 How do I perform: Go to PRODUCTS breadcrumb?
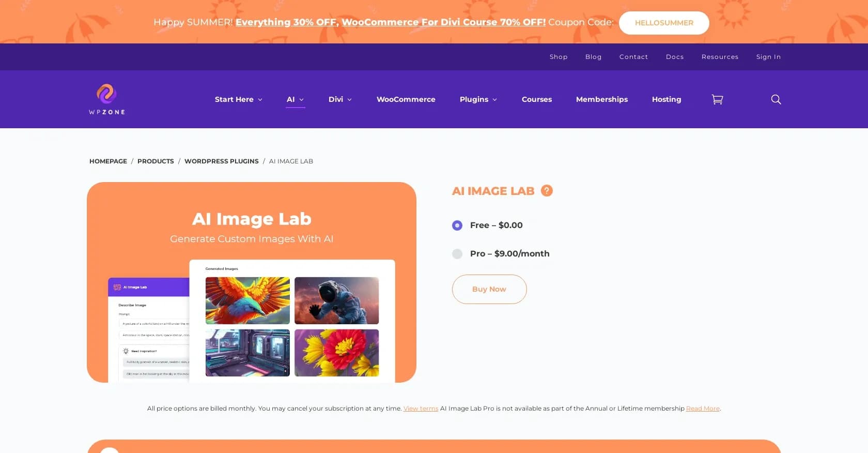pos(156,161)
